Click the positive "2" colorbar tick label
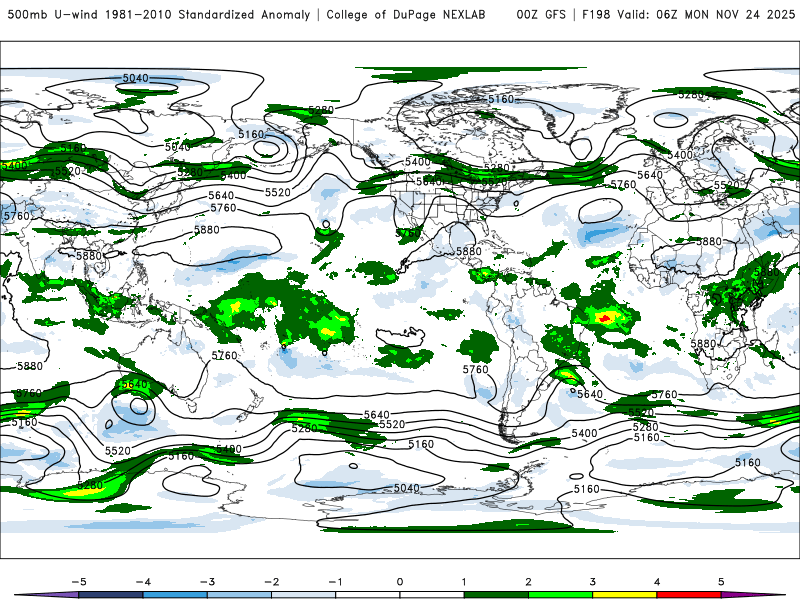The image size is (800, 600). pyautogui.click(x=528, y=582)
